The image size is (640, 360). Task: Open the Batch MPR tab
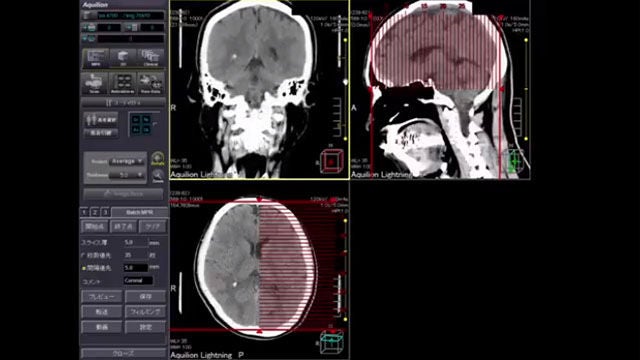139,212
